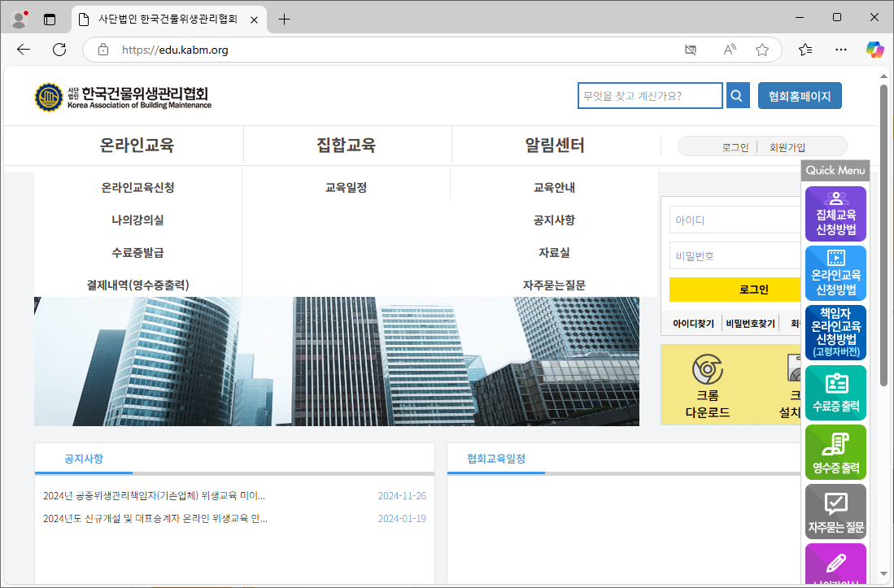Open a new browser tab
This screenshot has width=894, height=588.
[284, 20]
